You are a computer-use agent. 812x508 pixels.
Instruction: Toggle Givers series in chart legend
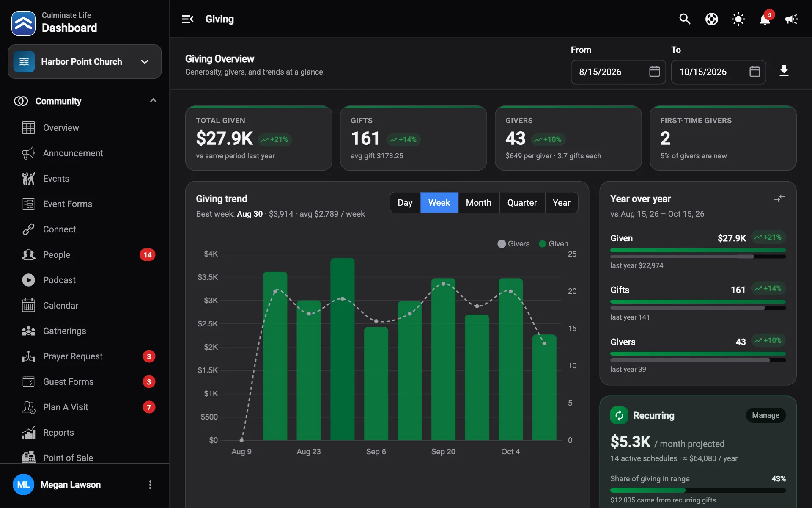[x=513, y=244]
